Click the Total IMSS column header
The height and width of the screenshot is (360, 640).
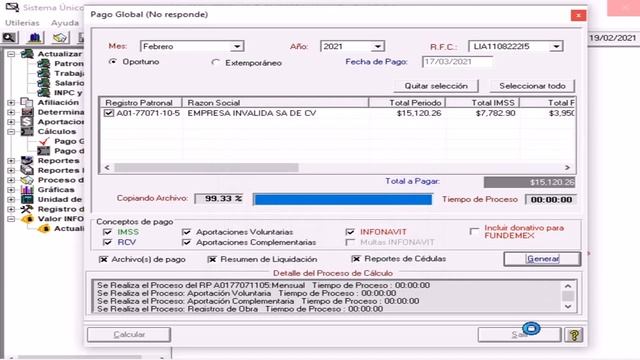482,102
